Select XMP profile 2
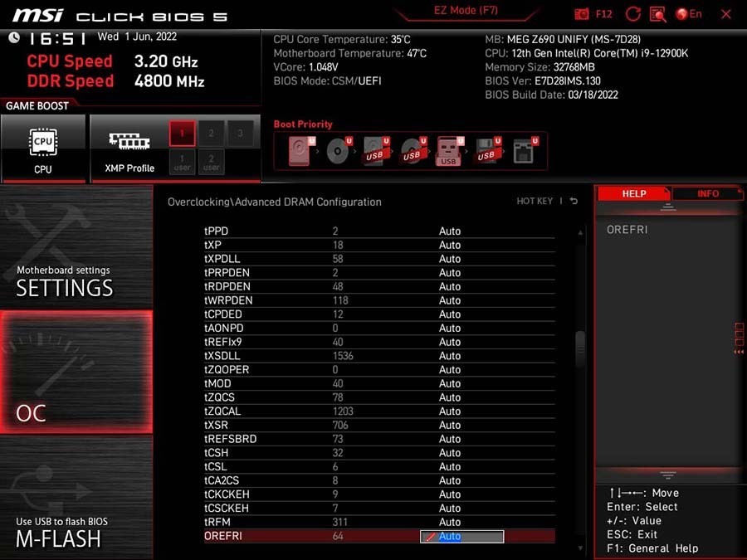 tap(211, 133)
